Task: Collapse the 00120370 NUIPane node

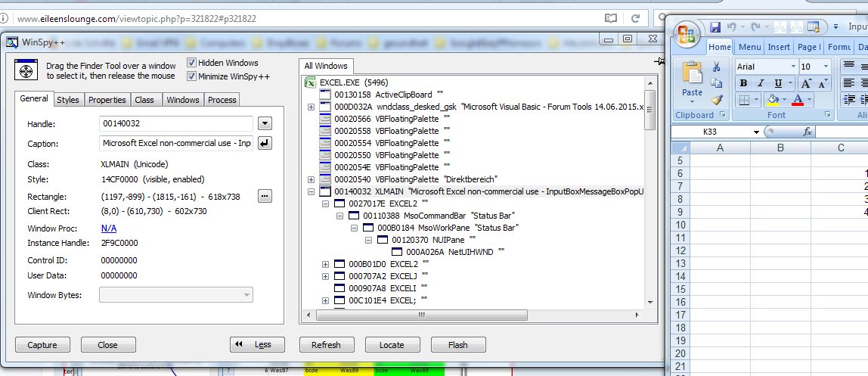Action: point(369,240)
